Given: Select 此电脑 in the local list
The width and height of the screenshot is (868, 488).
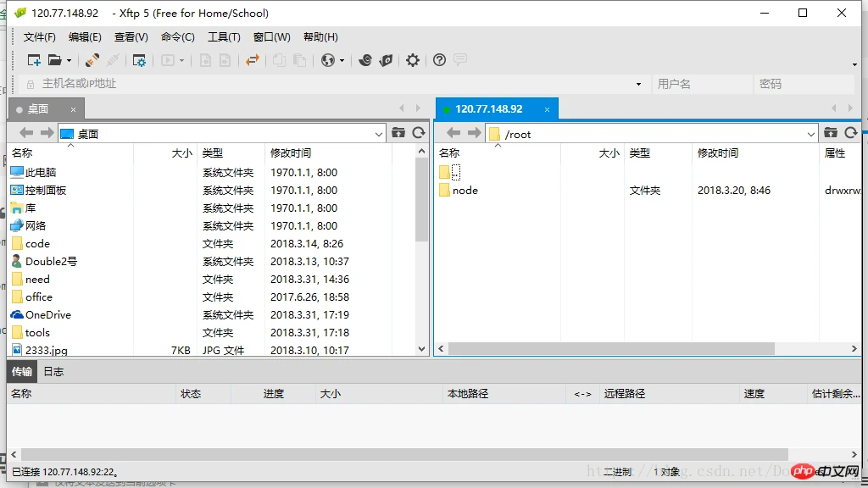Looking at the screenshot, I should tap(41, 173).
